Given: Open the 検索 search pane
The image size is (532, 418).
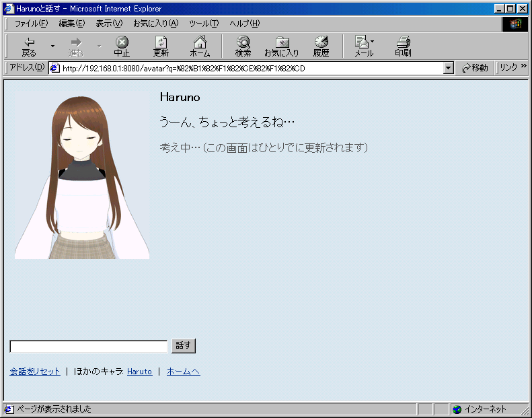Looking at the screenshot, I should point(243,46).
